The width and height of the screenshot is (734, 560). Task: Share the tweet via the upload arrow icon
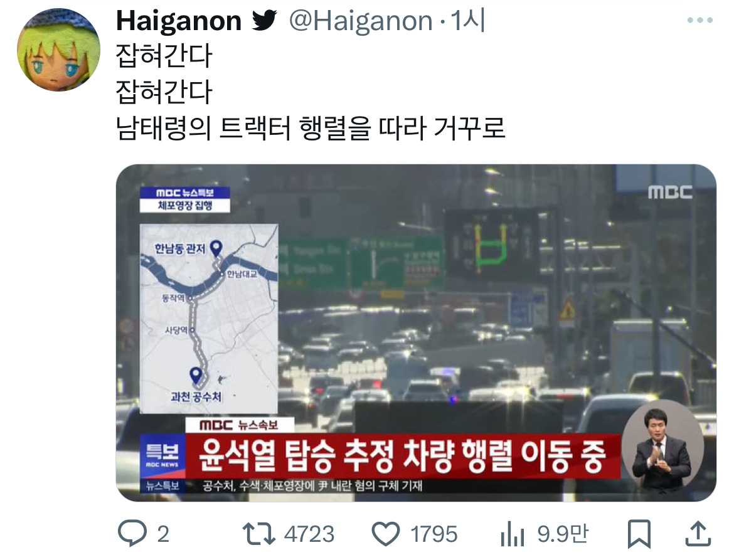(698, 533)
